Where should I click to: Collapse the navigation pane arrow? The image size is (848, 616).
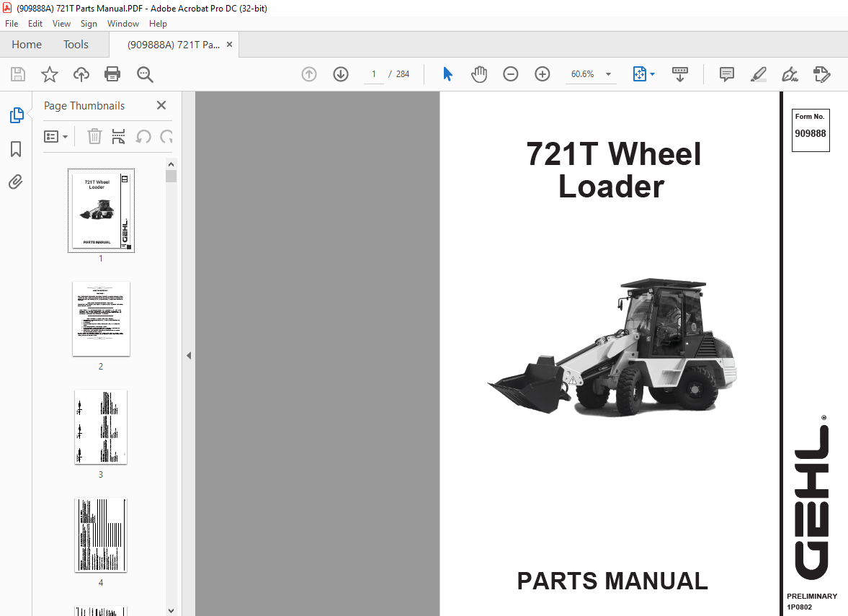189,355
